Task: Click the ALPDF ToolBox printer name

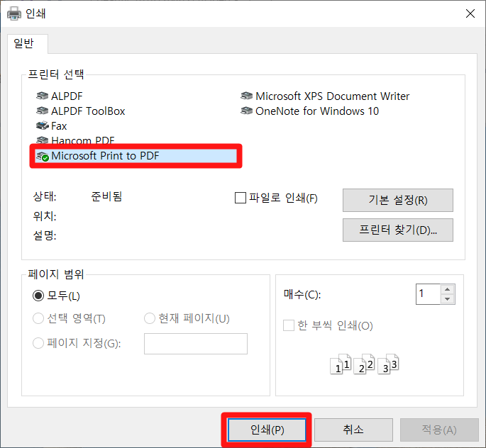Action: coord(88,111)
